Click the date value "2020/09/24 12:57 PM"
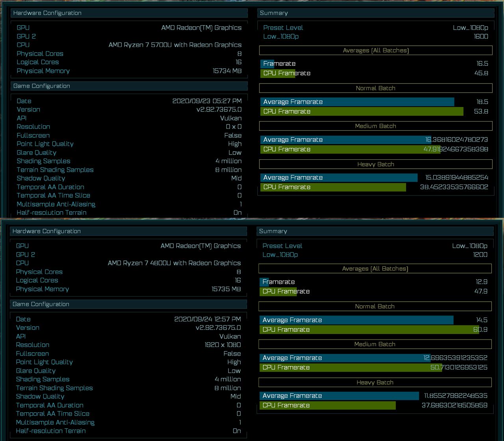 [x=208, y=319]
